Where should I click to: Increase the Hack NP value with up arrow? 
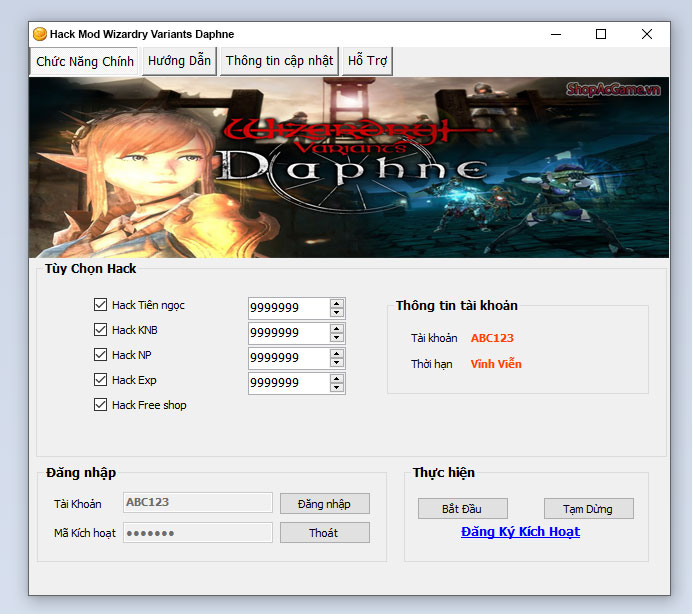(x=337, y=354)
